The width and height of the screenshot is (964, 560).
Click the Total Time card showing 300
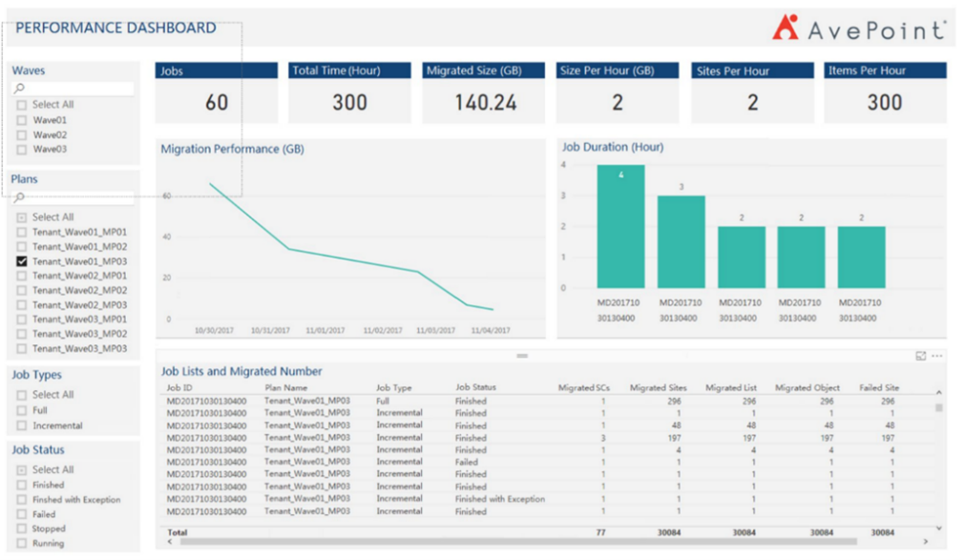point(350,93)
